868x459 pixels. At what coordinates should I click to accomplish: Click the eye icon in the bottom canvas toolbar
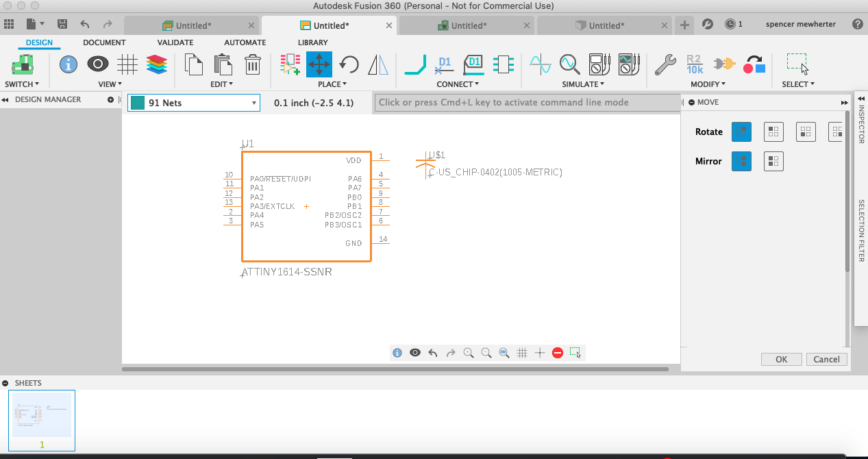(x=415, y=353)
